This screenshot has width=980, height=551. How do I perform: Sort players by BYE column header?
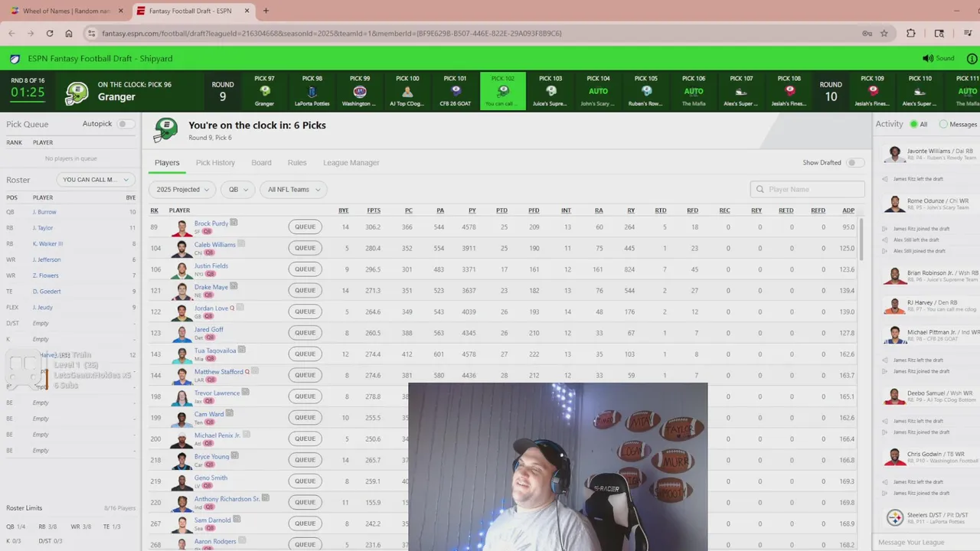344,210
